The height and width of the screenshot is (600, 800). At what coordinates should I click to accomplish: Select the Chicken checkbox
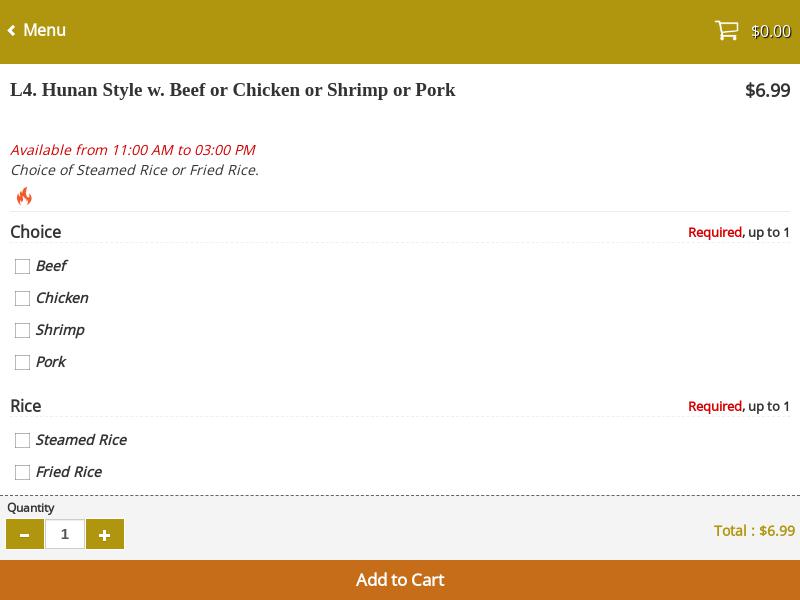[22, 298]
